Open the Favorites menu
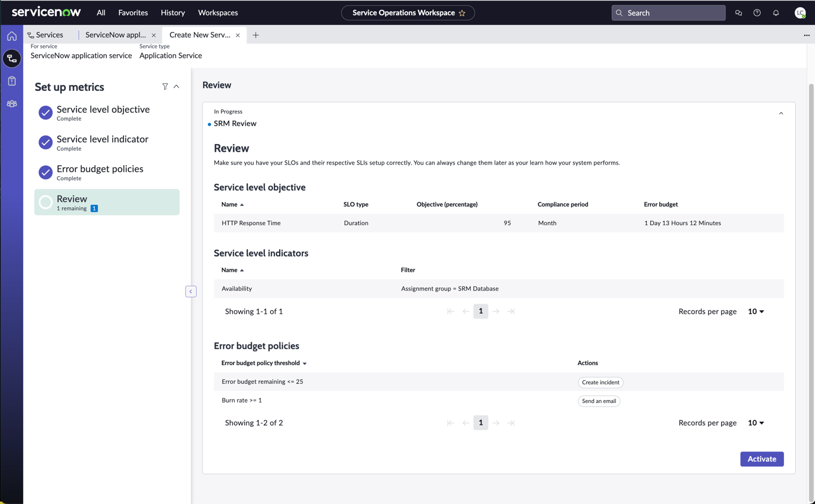815x504 pixels. pos(133,13)
